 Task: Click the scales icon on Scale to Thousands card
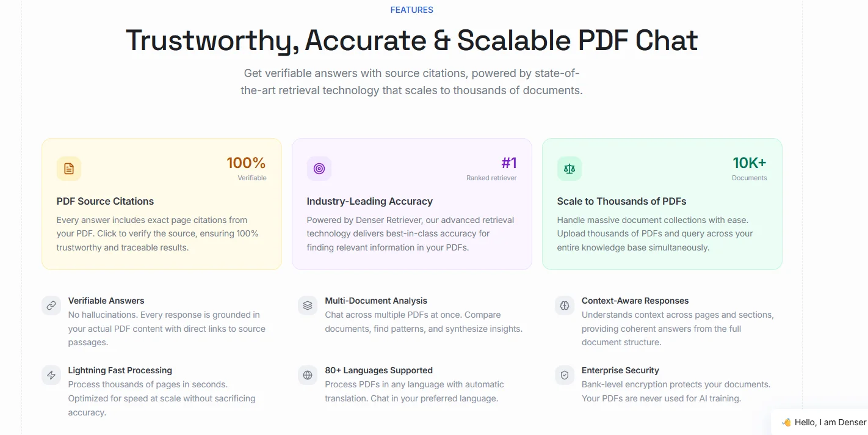[569, 168]
